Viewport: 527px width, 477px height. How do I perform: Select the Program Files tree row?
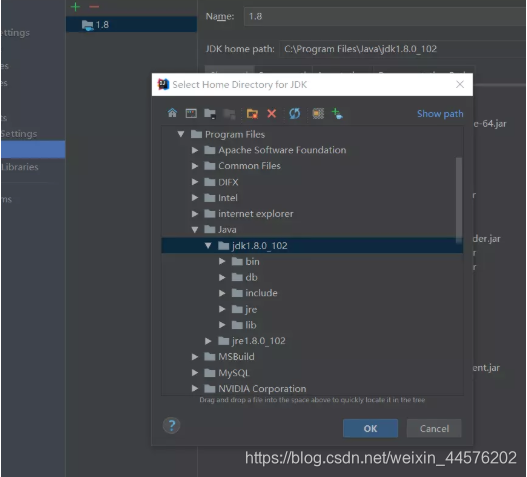pos(312,134)
